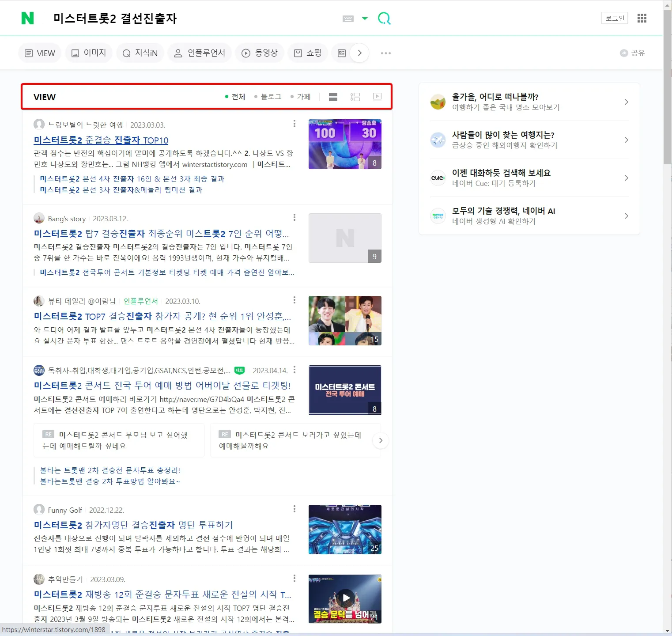Screen dimensions: 672x636
Task: Switch to video view layout icon
Action: [x=377, y=97]
